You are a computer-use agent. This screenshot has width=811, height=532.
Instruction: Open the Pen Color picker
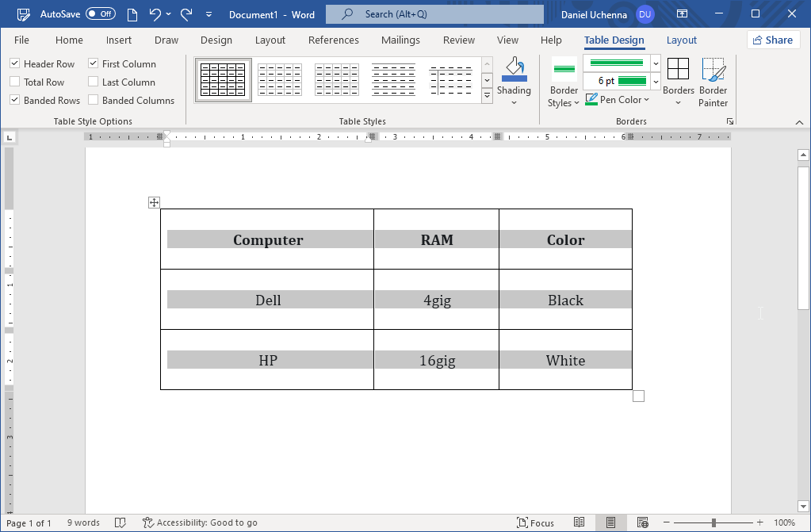click(617, 99)
